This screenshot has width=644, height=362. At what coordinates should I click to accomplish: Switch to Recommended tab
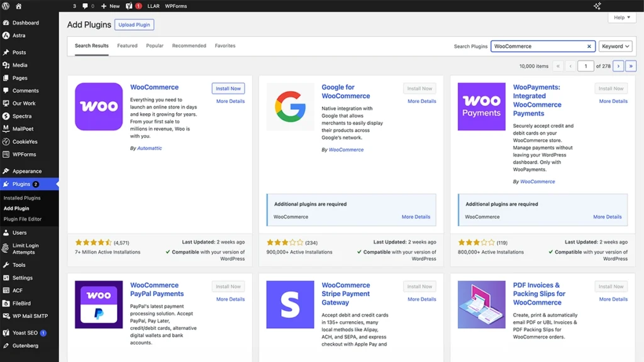click(x=189, y=45)
